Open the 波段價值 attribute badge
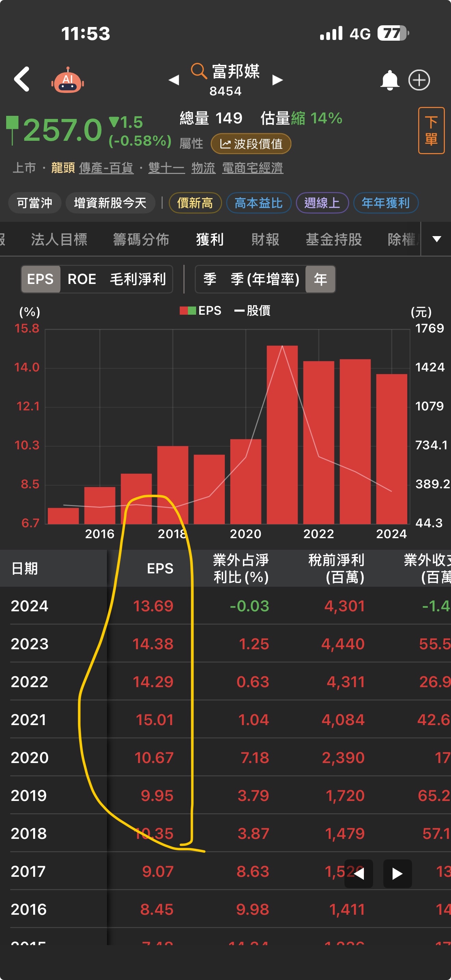 [251, 144]
